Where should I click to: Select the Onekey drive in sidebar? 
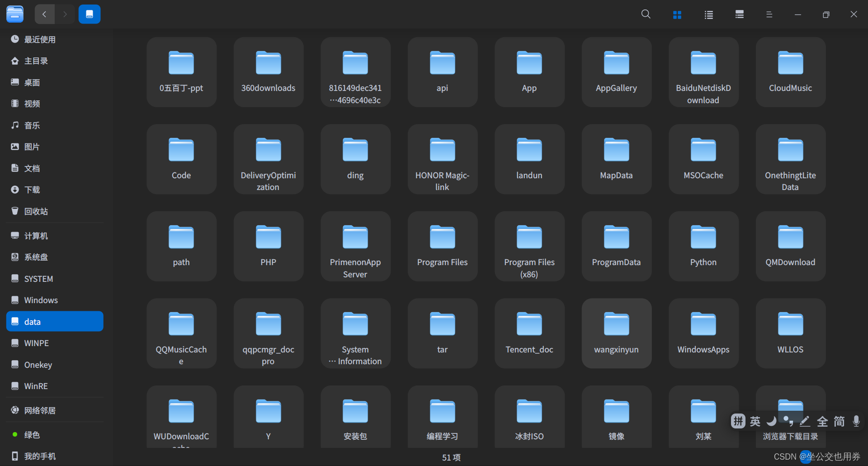tap(55, 365)
